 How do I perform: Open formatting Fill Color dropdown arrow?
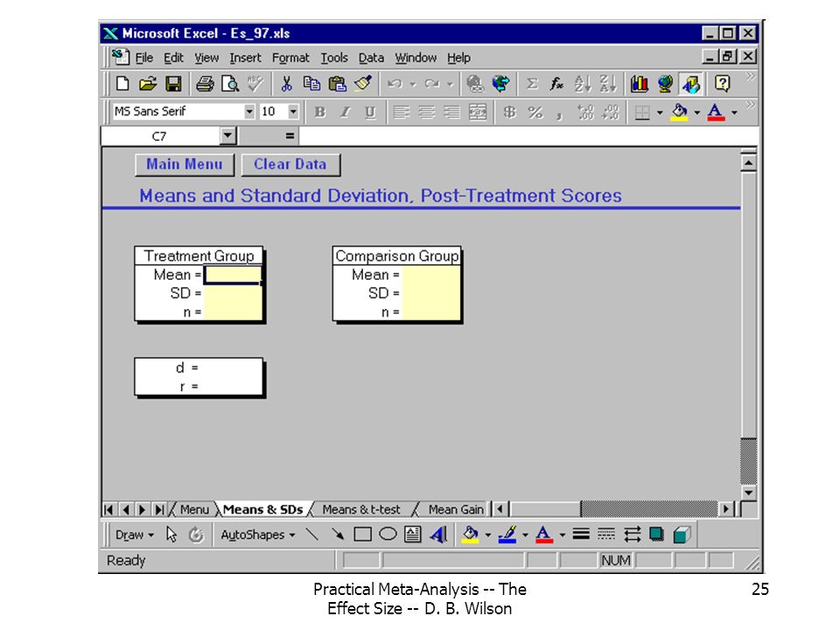click(x=696, y=112)
